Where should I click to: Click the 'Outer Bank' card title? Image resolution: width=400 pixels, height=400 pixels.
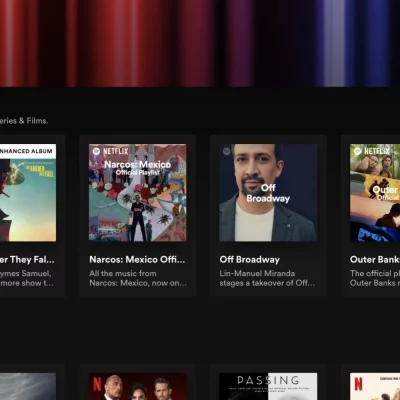[x=375, y=260]
